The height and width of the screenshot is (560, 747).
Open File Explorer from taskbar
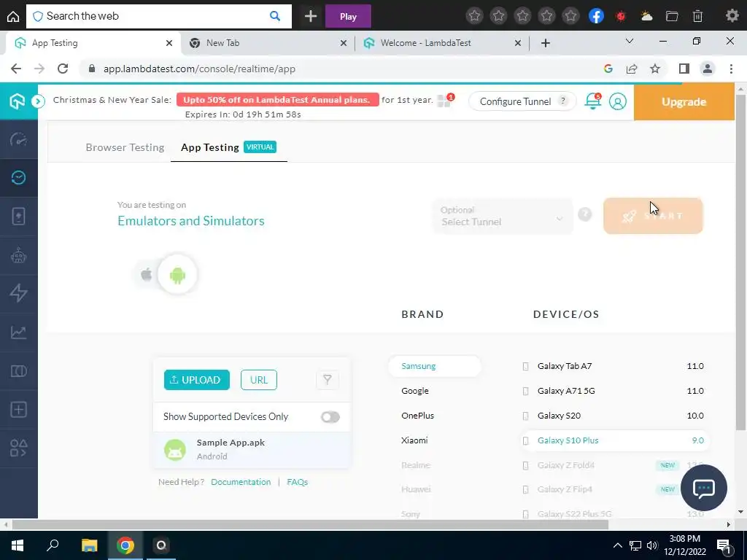89,545
